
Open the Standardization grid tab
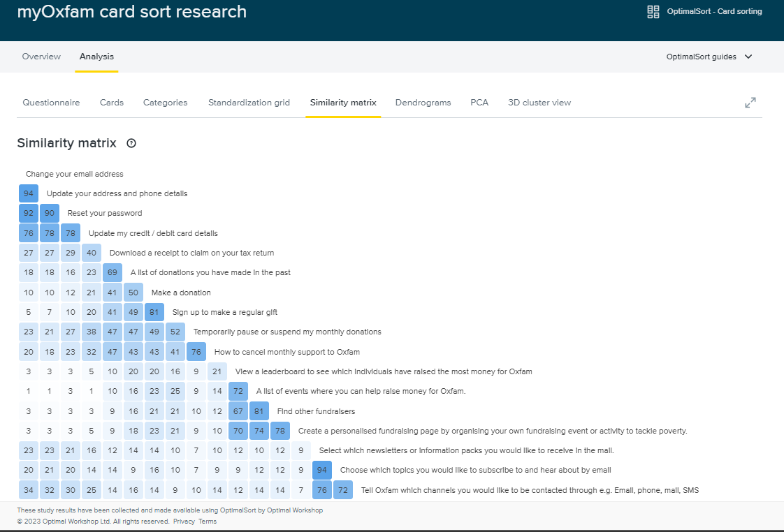[249, 103]
